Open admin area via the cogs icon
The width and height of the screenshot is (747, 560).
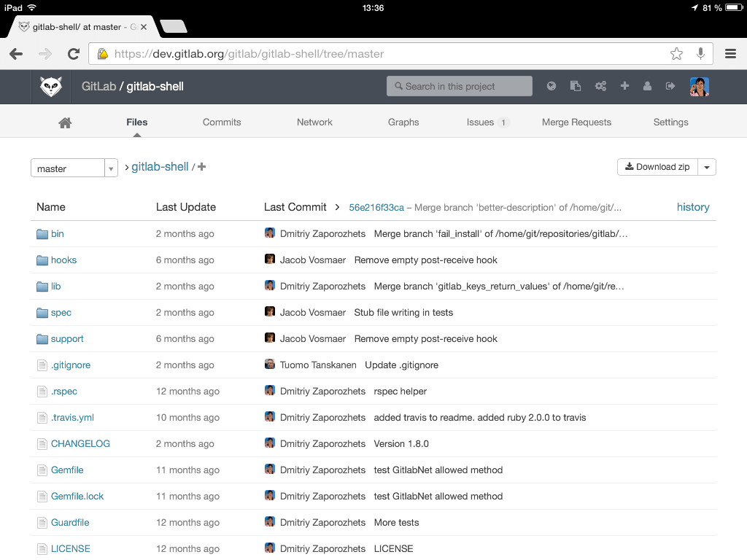pos(600,86)
